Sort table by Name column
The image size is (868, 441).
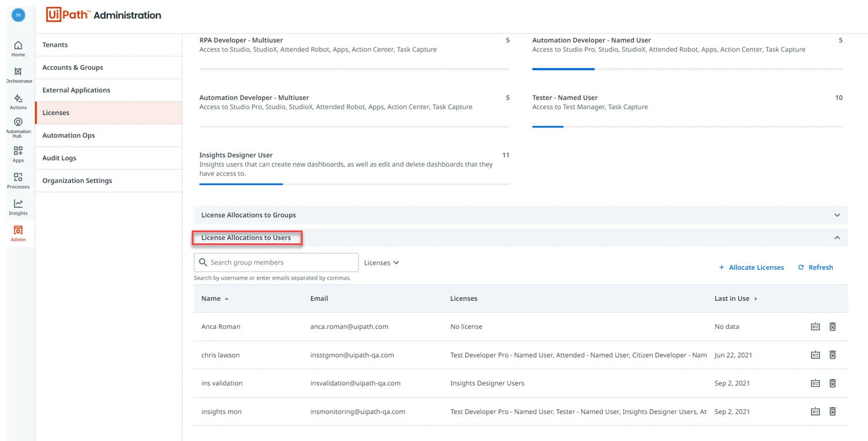click(x=215, y=298)
